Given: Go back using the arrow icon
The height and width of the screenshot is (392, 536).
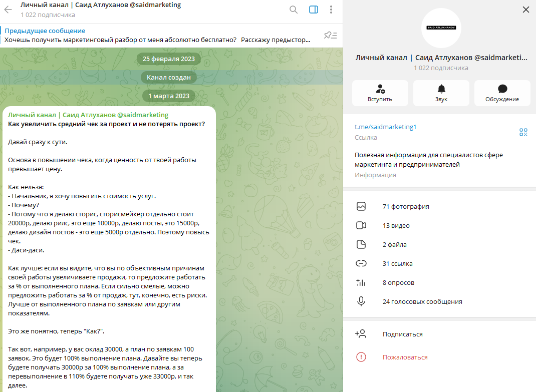Looking at the screenshot, I should (8, 10).
